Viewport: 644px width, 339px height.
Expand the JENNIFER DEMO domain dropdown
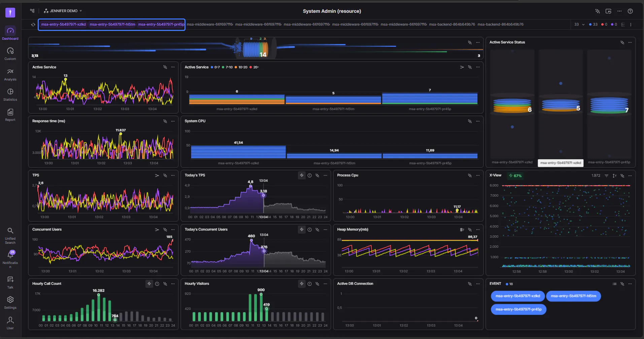click(63, 11)
